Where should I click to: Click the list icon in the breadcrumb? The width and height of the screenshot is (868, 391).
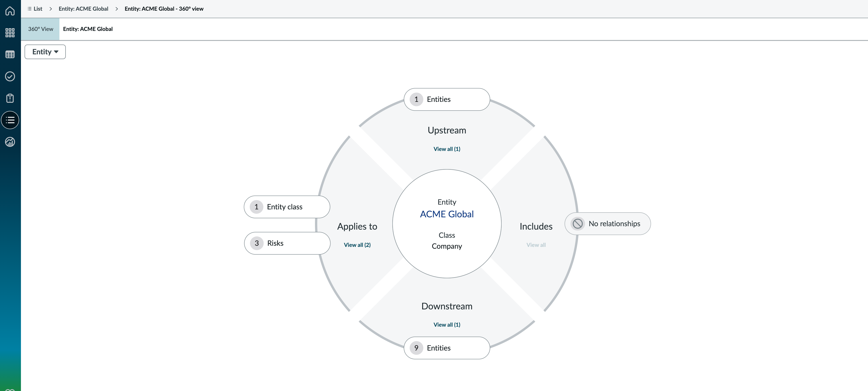click(x=29, y=9)
